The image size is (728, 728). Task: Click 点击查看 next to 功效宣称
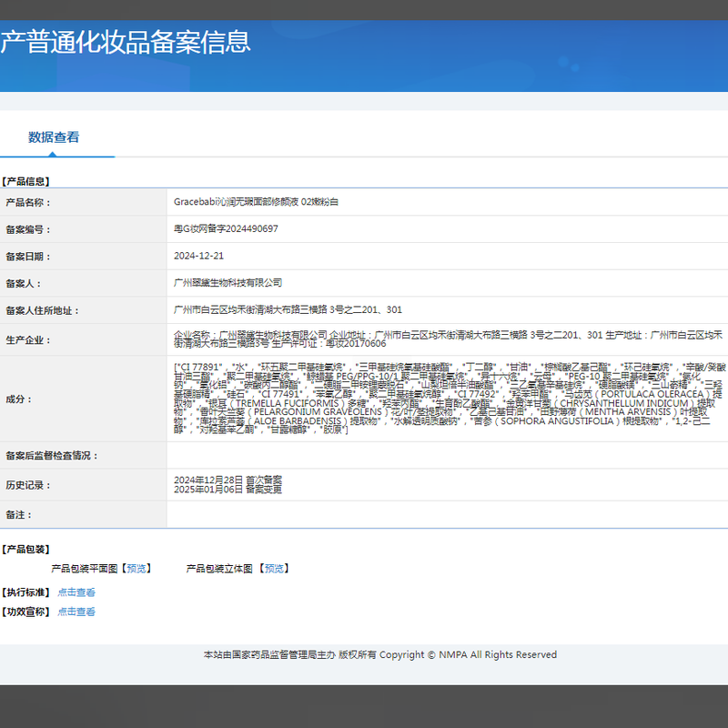click(76, 612)
